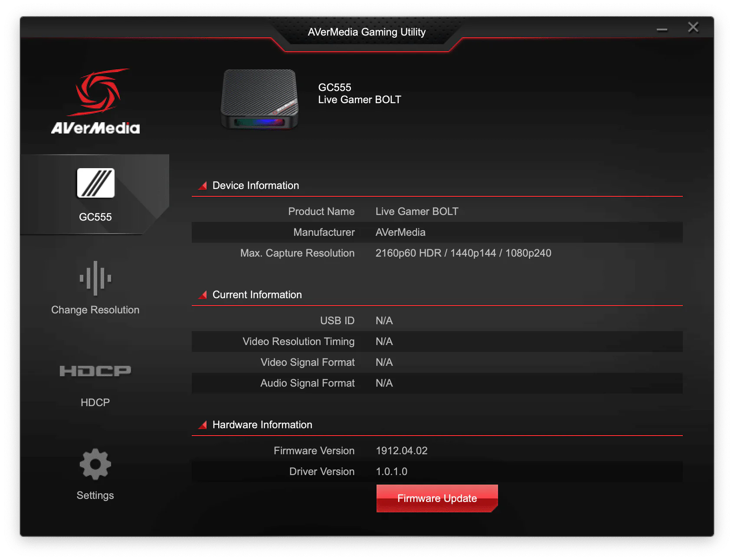The height and width of the screenshot is (560, 734).
Task: Click the Current Information section heading
Action: [257, 295]
